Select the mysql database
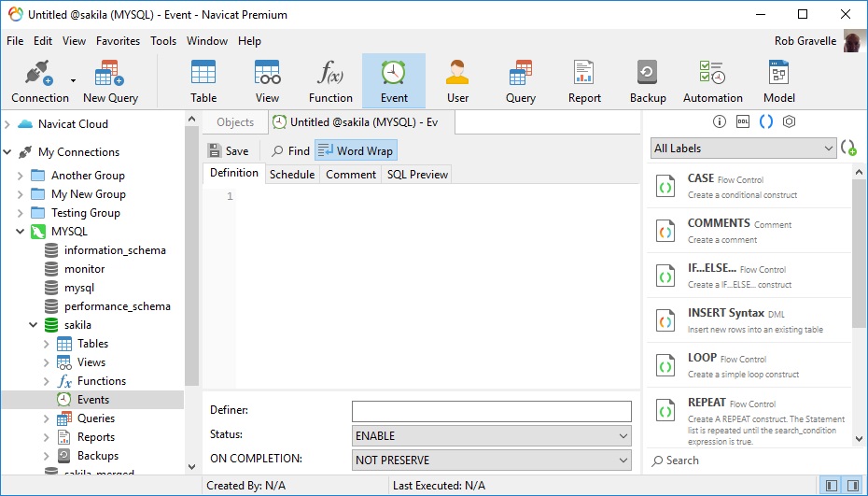This screenshot has width=868, height=496. click(x=79, y=288)
